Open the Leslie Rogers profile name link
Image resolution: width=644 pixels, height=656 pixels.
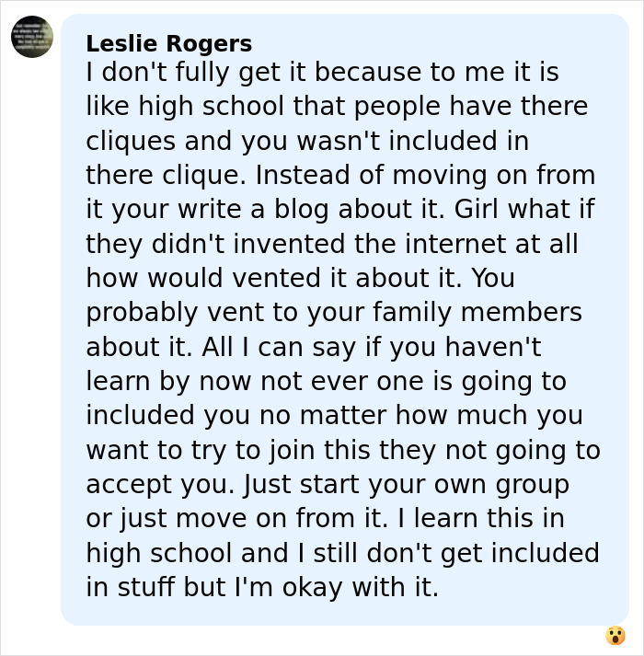[x=168, y=43]
